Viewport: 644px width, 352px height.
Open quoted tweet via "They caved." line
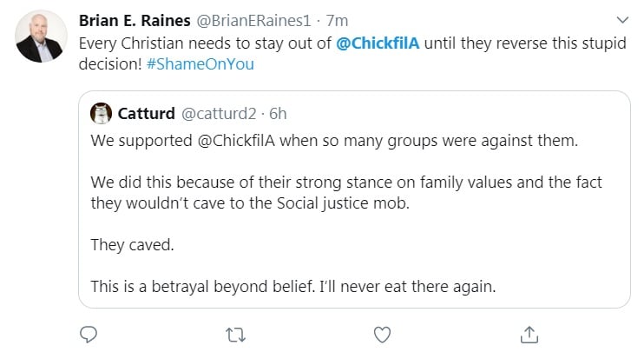[132, 245]
